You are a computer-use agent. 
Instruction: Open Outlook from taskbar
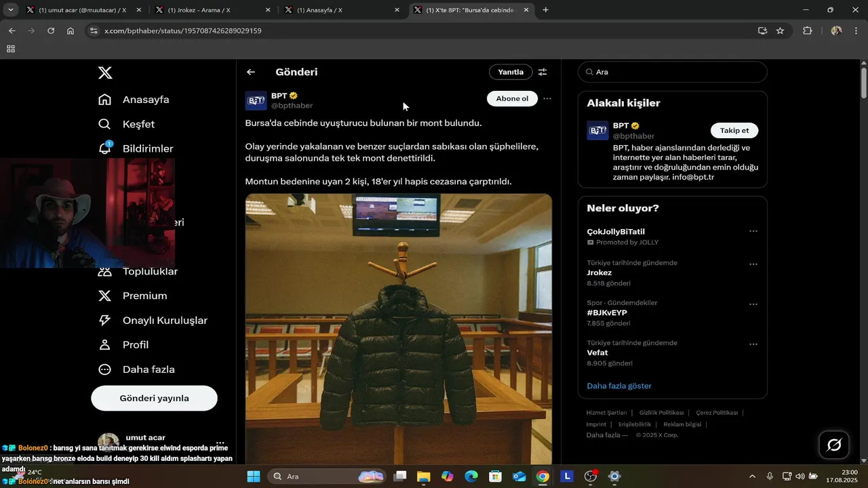pos(519,476)
